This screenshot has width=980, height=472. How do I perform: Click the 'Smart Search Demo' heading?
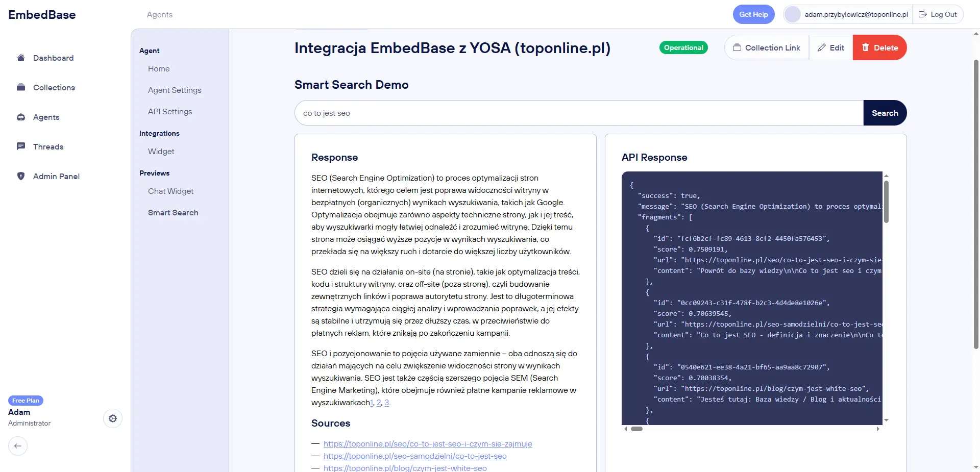click(352, 85)
